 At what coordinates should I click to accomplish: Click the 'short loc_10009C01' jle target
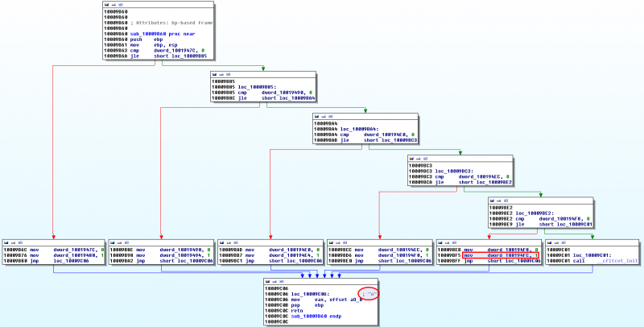click(x=567, y=223)
